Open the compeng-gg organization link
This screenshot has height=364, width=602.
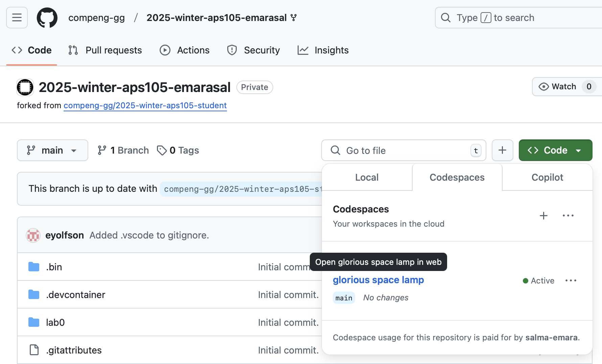(96, 18)
